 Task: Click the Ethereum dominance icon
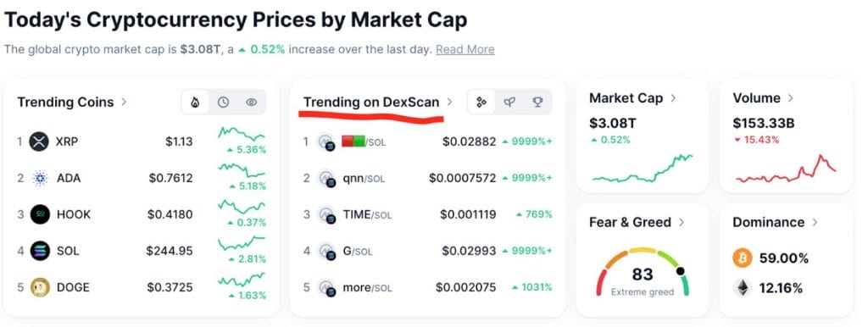(x=743, y=288)
